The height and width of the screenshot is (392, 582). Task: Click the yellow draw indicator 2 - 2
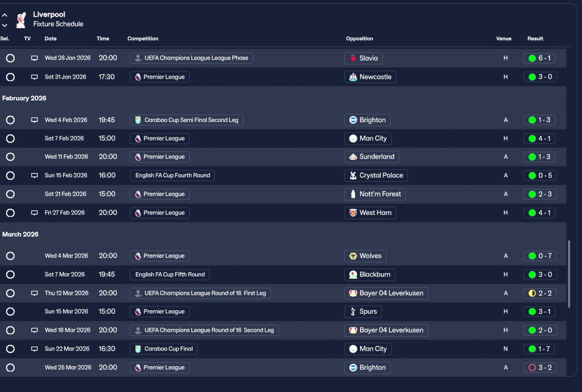click(532, 293)
